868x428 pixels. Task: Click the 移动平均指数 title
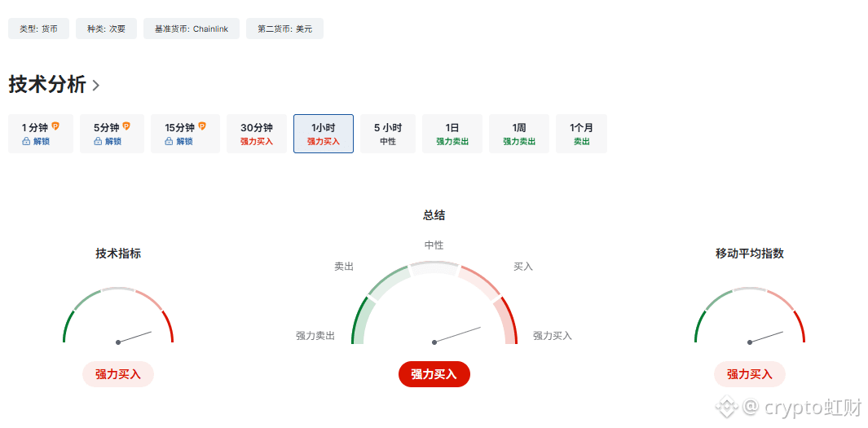(x=750, y=254)
